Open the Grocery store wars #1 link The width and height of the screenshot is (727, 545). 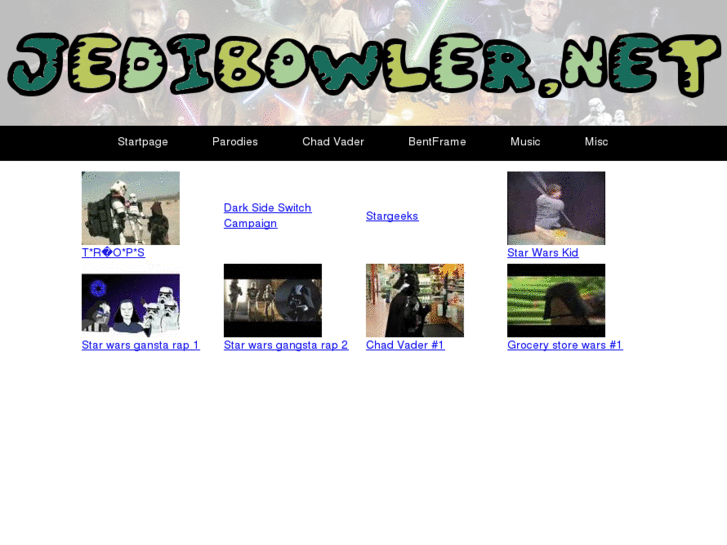click(x=565, y=345)
